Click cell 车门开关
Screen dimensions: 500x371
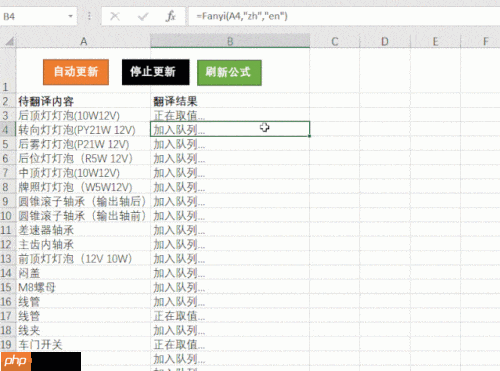tap(83, 344)
